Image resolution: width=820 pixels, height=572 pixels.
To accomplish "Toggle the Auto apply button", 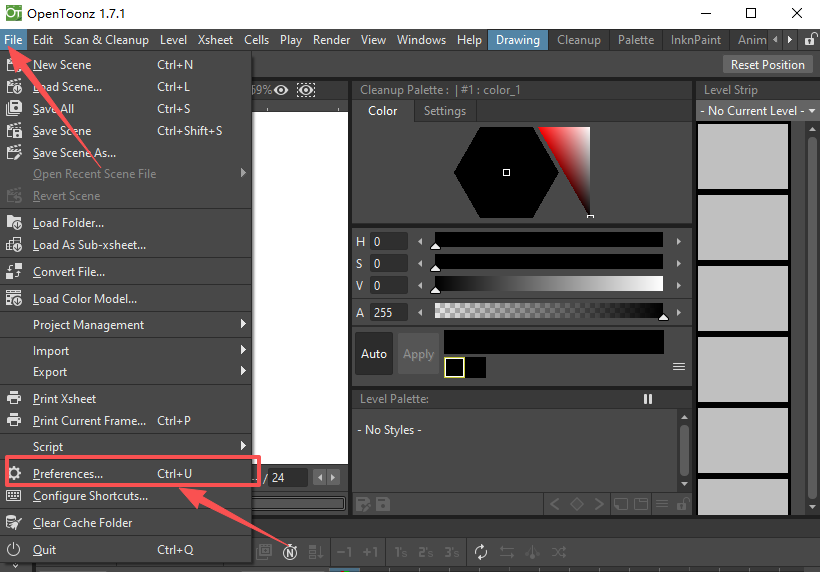I will coord(374,354).
